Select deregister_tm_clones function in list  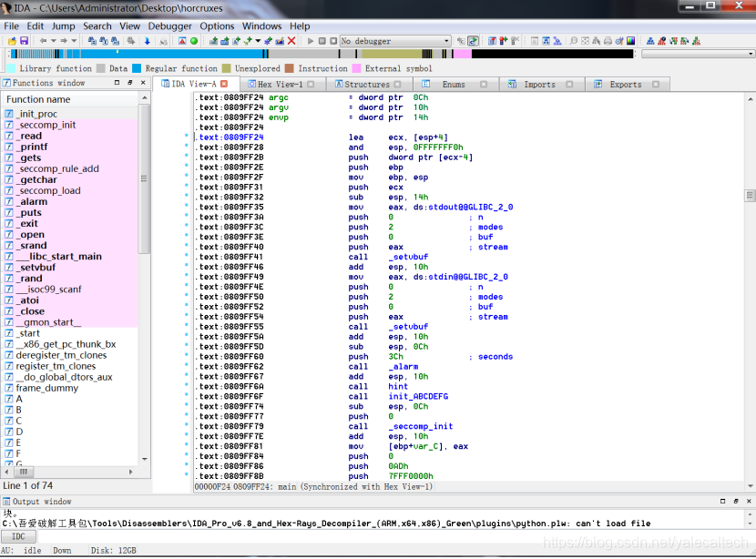pos(70,355)
